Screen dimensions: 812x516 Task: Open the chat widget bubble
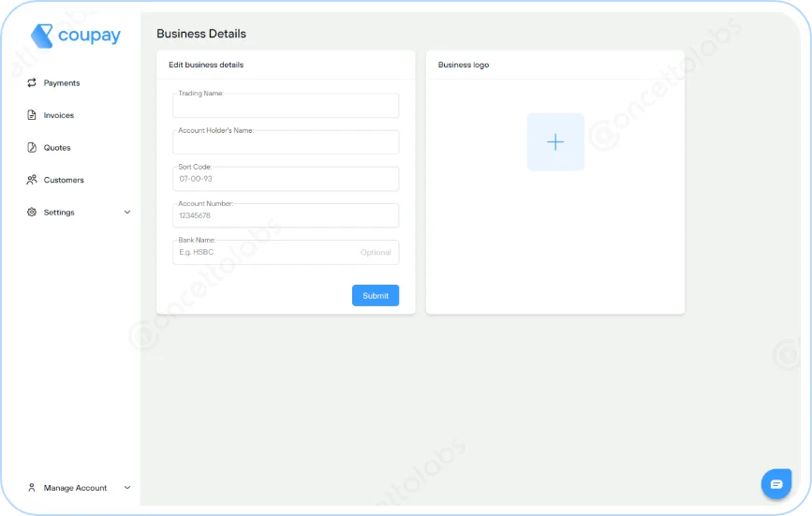(x=775, y=484)
